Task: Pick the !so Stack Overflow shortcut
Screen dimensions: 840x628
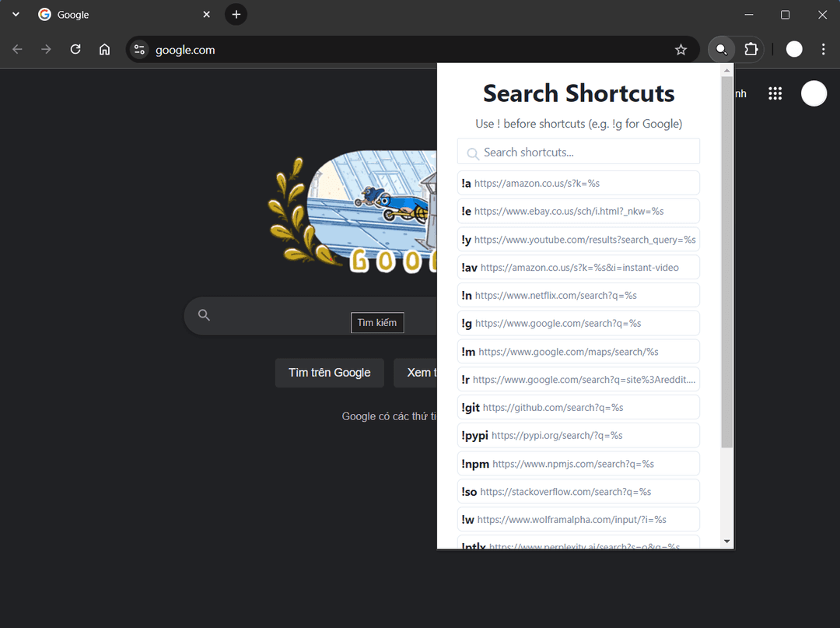Action: pyautogui.click(x=578, y=491)
